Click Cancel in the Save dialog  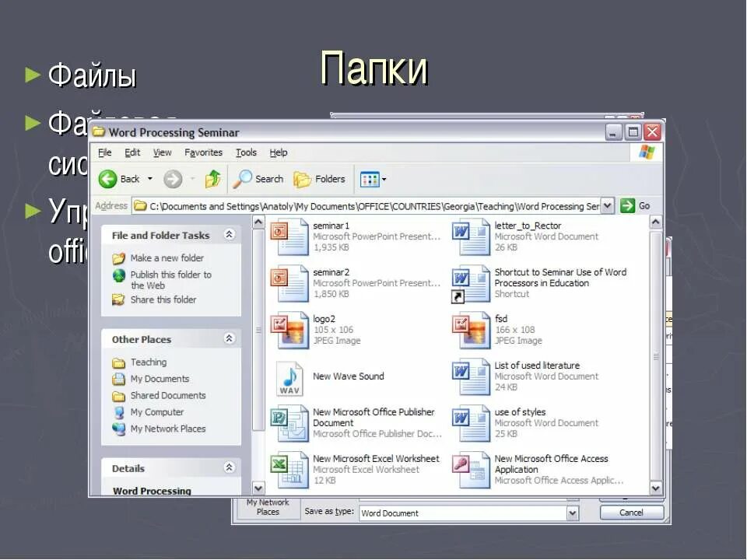pos(631,513)
